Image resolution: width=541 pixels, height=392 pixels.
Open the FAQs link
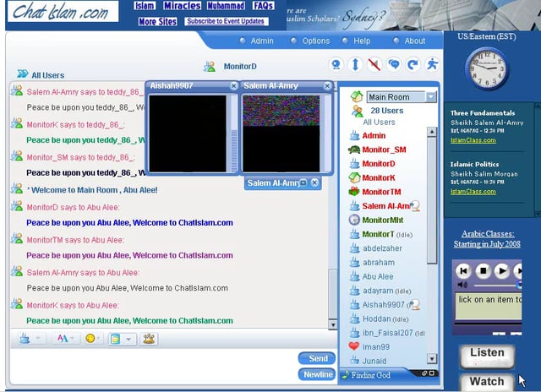(x=263, y=6)
